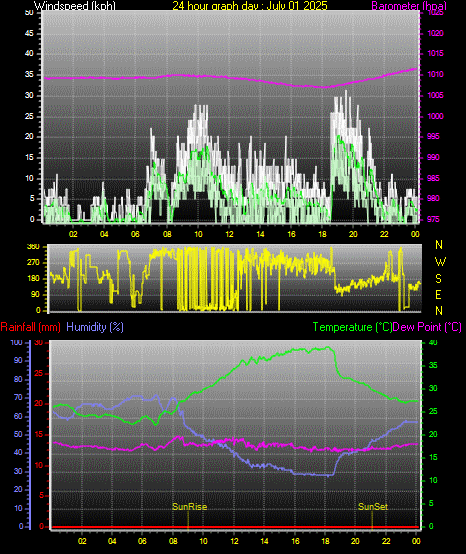The image size is (466, 554).
Task: Select the Humidity (%) legend label
Action: tap(95, 327)
